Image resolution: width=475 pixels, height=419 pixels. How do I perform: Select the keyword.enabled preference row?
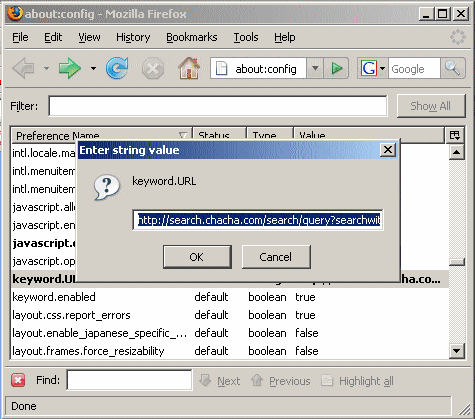click(230, 297)
